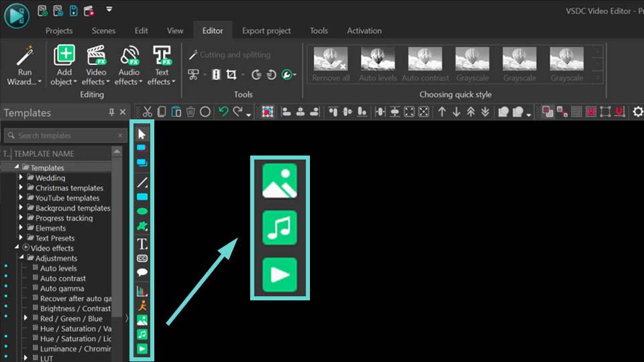Add image object from vertical toolbar
The height and width of the screenshot is (362, 644).
(142, 320)
